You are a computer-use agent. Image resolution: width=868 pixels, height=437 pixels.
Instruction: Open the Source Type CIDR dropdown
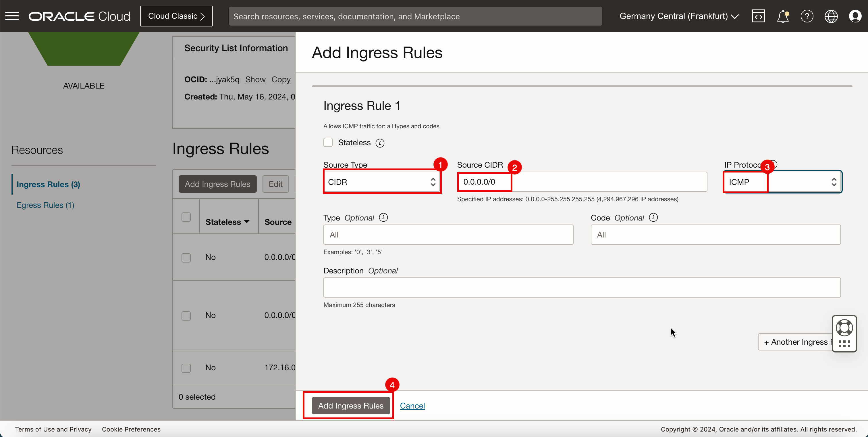382,182
